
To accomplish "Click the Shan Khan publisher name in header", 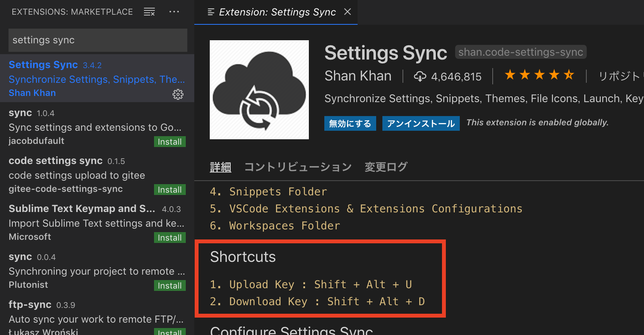I will [358, 76].
